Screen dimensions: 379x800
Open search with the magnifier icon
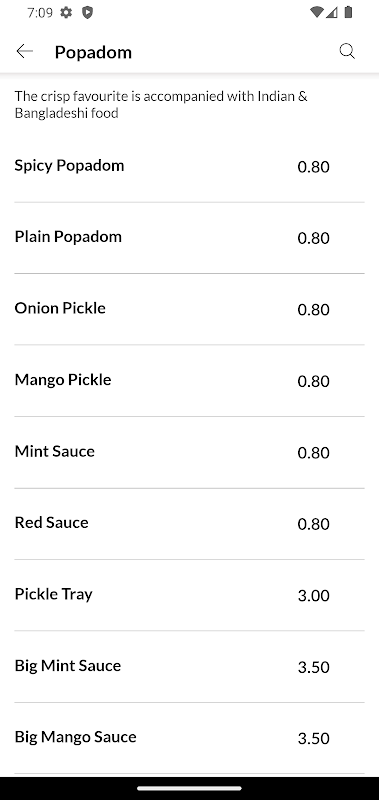coord(347,51)
